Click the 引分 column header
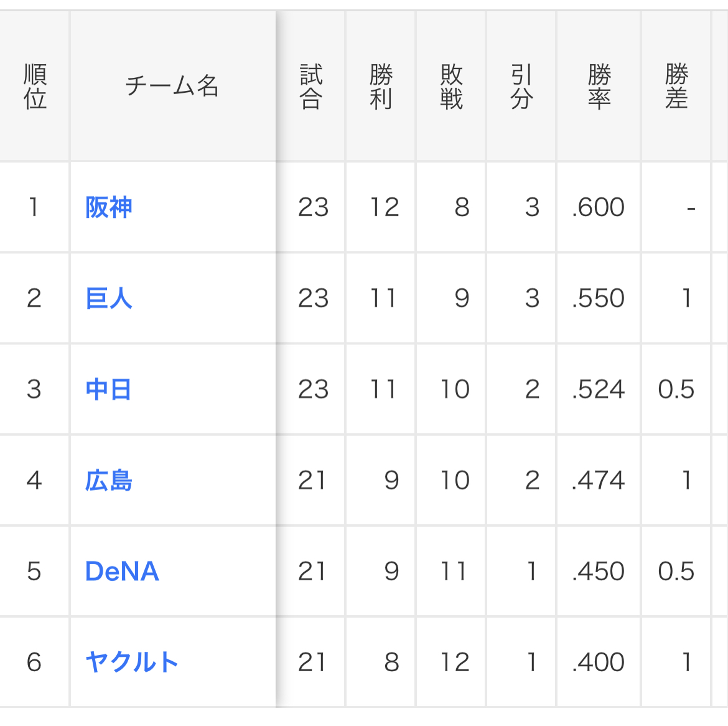Viewport: 728px width, 726px height. tap(521, 87)
